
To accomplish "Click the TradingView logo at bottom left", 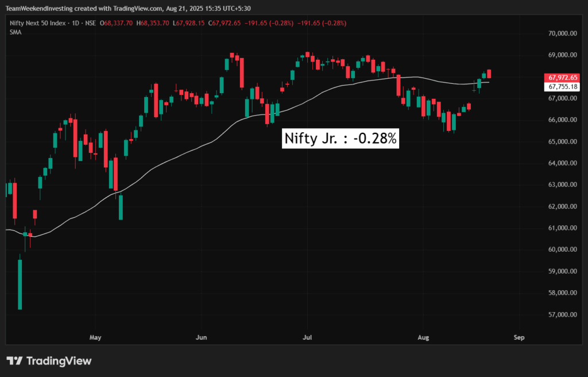I will click(49, 361).
